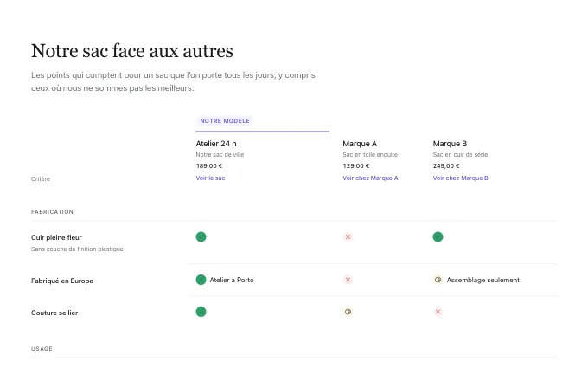
Task: Open the Voir le sac link
Action: (210, 178)
